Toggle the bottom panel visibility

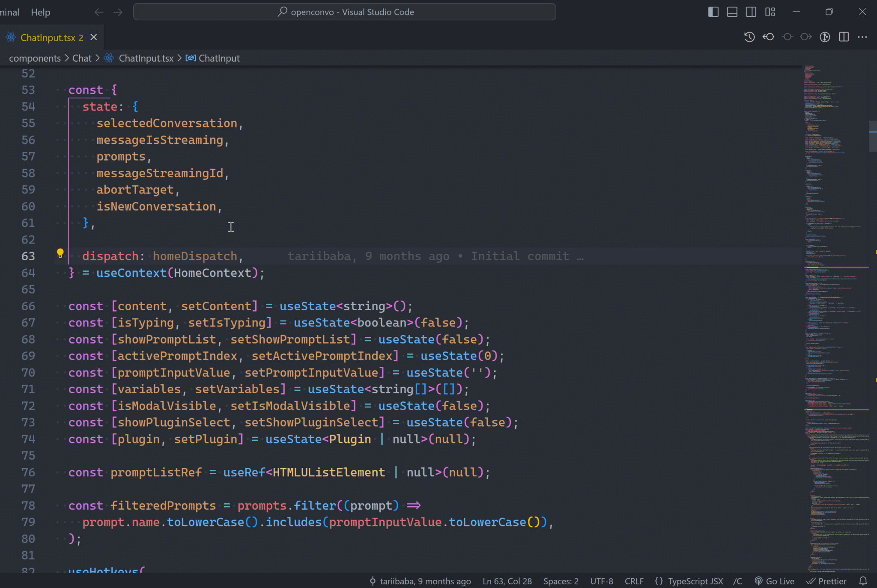coord(732,12)
